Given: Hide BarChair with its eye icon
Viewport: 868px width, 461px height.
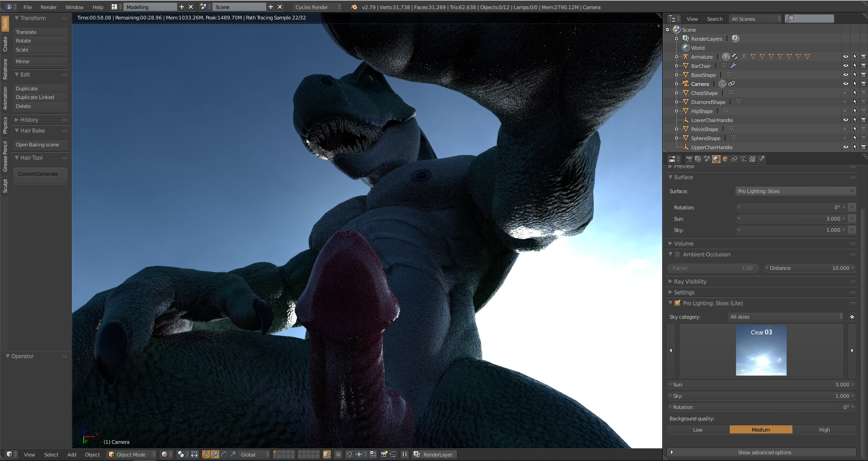Looking at the screenshot, I should pos(845,66).
